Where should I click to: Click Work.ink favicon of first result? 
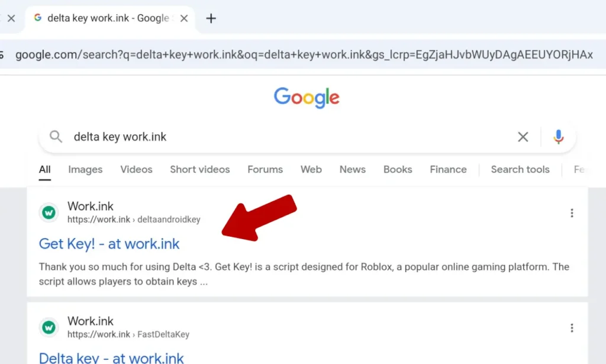49,212
